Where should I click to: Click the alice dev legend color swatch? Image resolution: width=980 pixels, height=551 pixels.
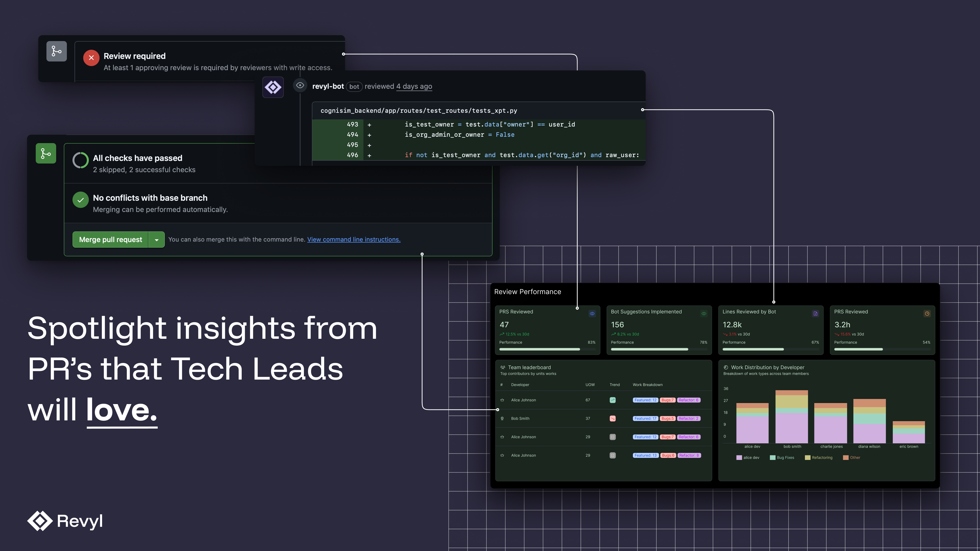[x=739, y=457]
